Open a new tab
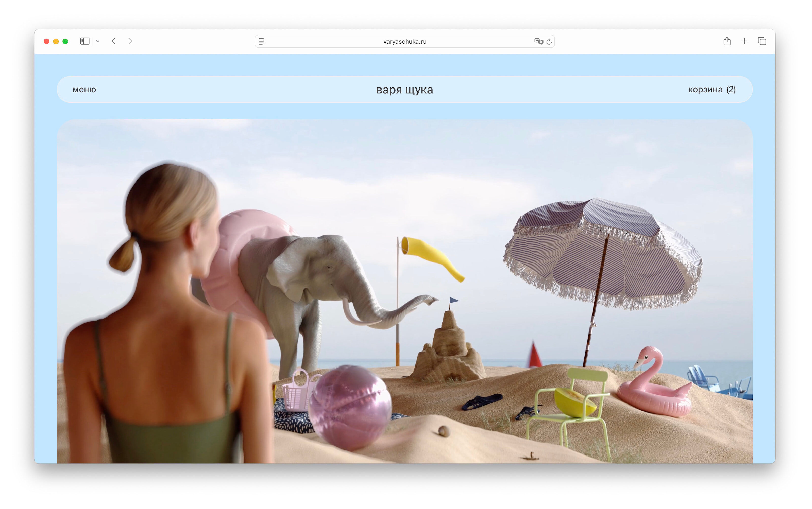Screen dimensions: 812x509 tap(744, 41)
